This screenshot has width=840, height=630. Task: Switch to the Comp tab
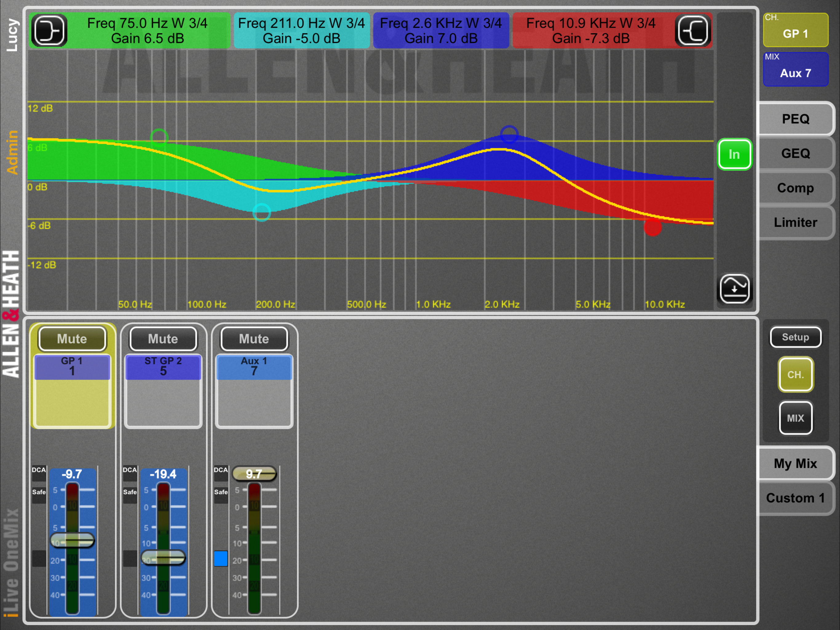[x=795, y=188]
